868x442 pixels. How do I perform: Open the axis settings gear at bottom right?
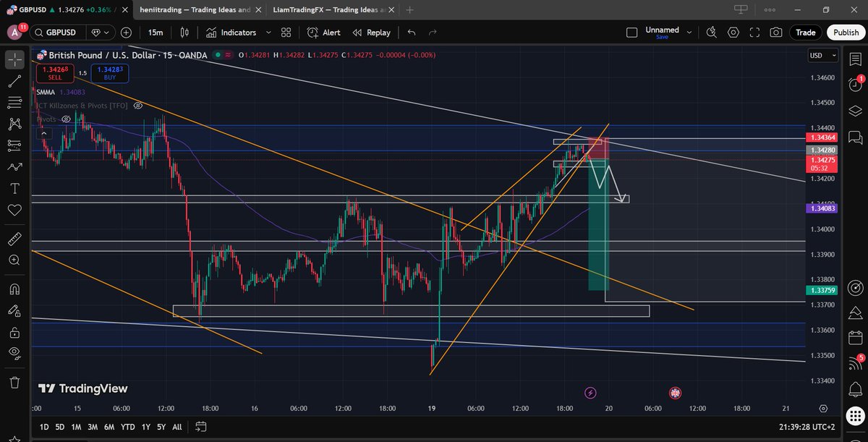[x=823, y=409]
